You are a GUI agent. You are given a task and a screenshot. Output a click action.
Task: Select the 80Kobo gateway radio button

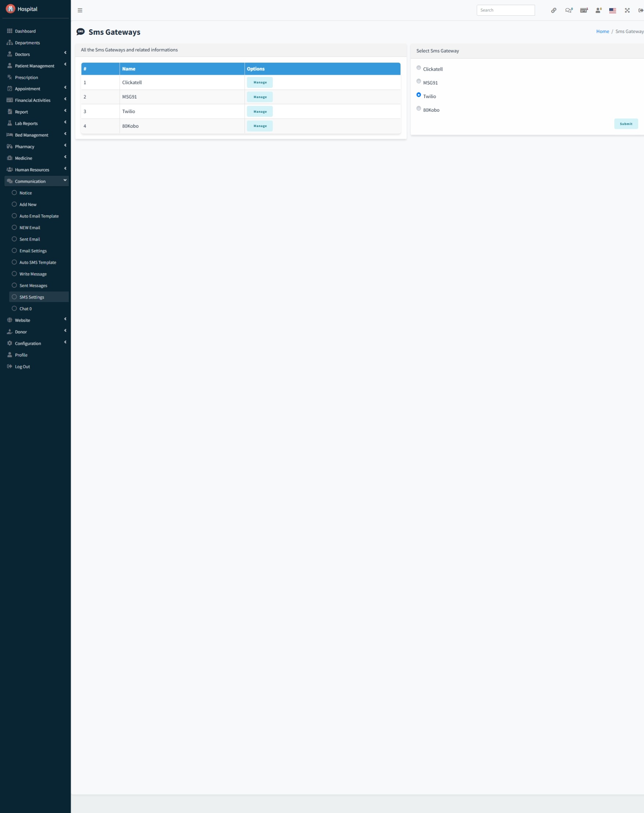tap(418, 109)
